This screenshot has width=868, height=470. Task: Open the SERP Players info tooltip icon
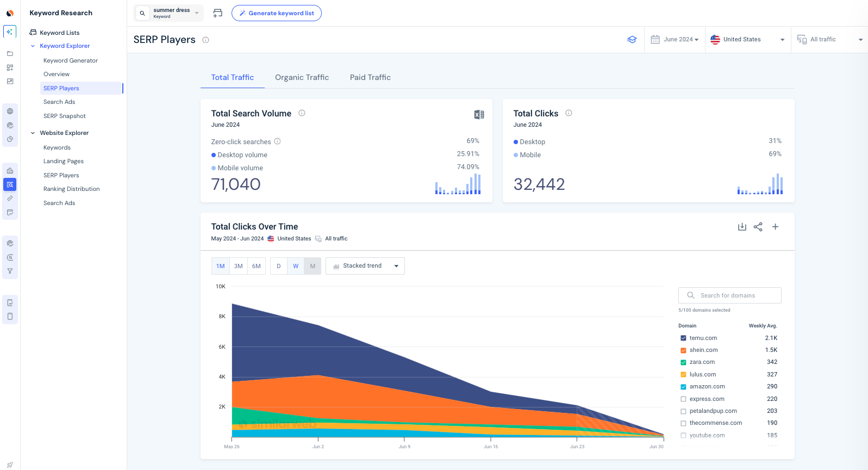point(205,40)
